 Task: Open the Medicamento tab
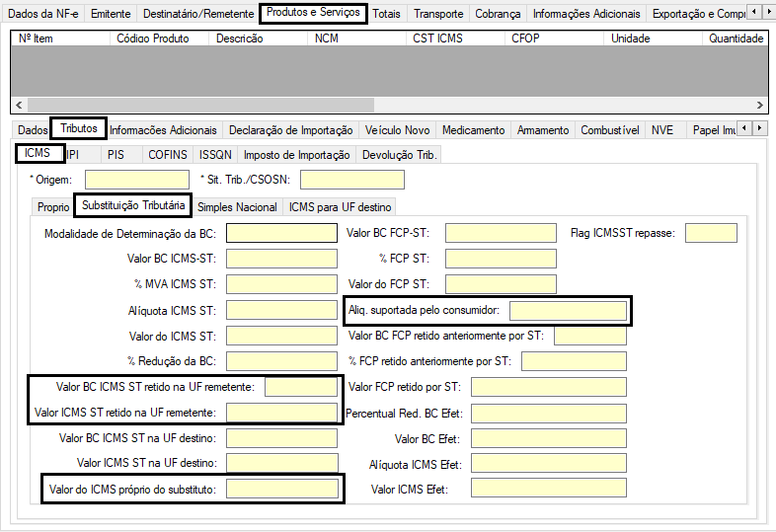tap(473, 130)
